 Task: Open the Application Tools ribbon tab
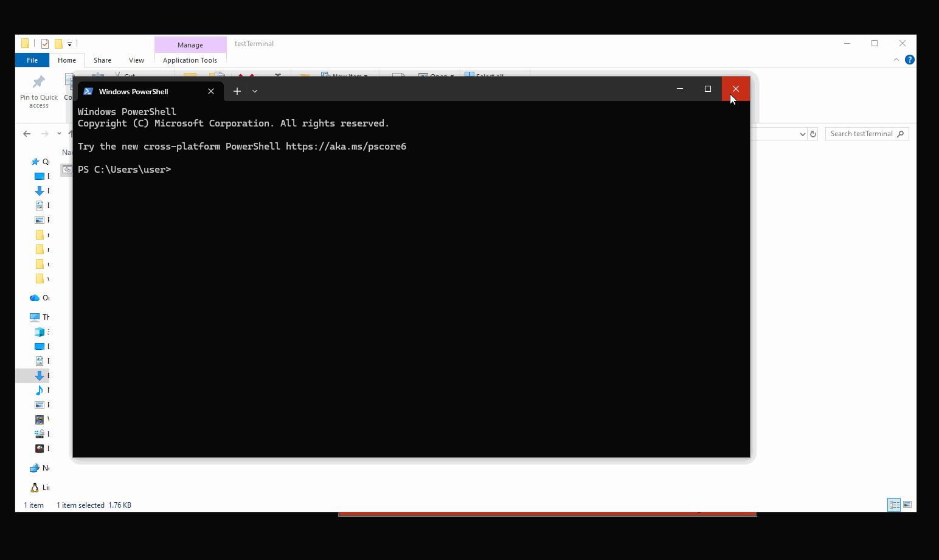coord(190,60)
